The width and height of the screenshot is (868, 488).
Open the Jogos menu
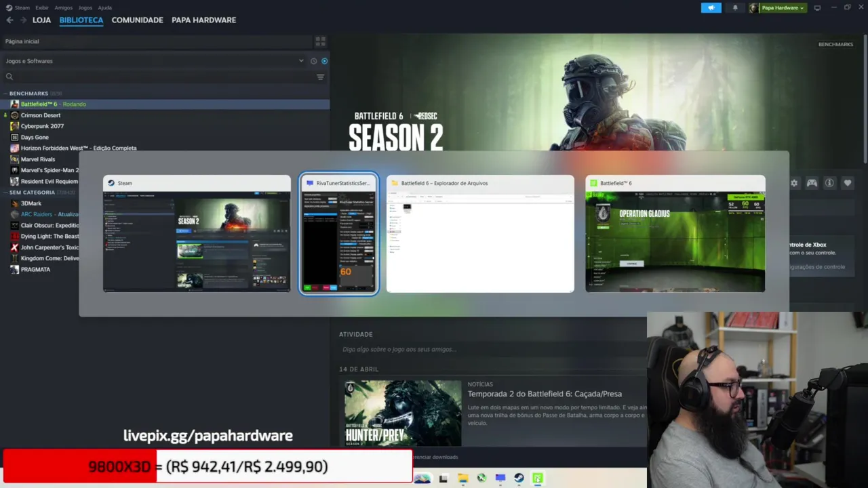85,7
